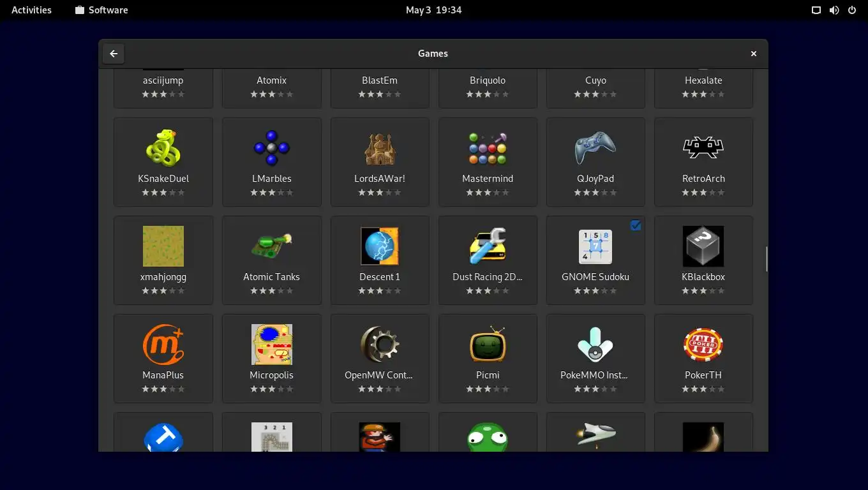Select the spaceship game icon
The height and width of the screenshot is (490, 868).
[595, 435]
